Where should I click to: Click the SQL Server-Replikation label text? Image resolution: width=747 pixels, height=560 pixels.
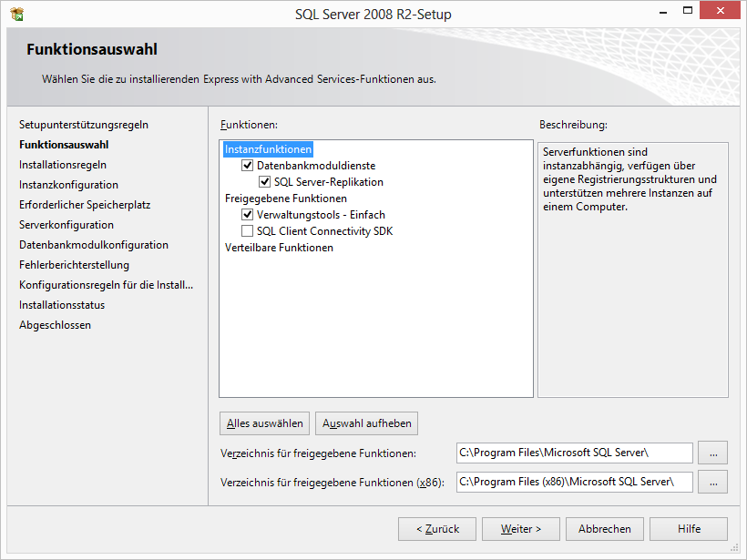329,182
